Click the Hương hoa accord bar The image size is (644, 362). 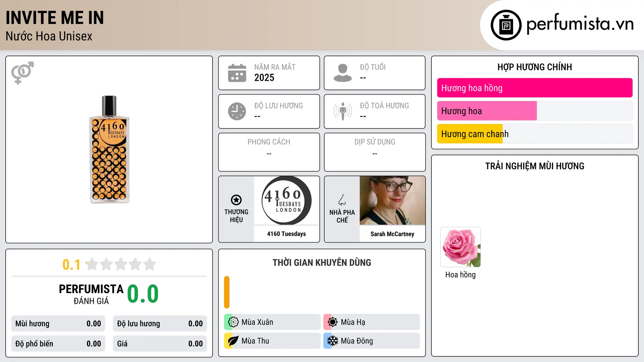[535, 111]
